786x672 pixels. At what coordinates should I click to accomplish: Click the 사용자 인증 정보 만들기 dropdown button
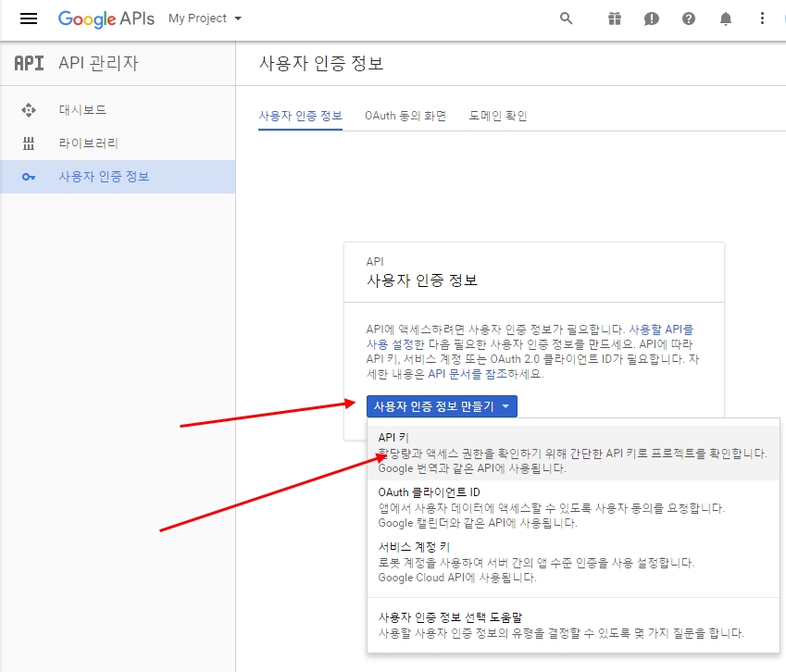[x=442, y=406]
